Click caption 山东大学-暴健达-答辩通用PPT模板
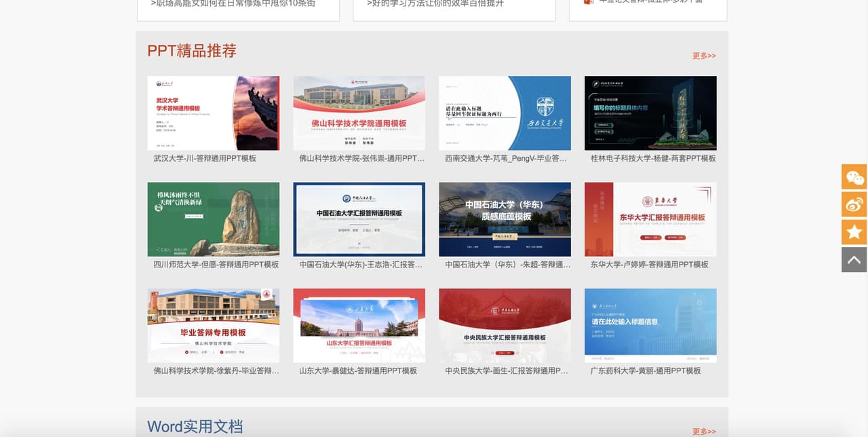Screen dimensions: 868x437 [x=358, y=371]
